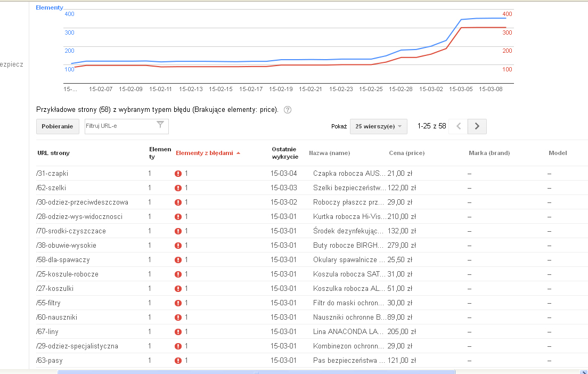Open the /30-odziez-przeciwdeszczowa URL row
Screen dimensions: 588x374
[83, 202]
